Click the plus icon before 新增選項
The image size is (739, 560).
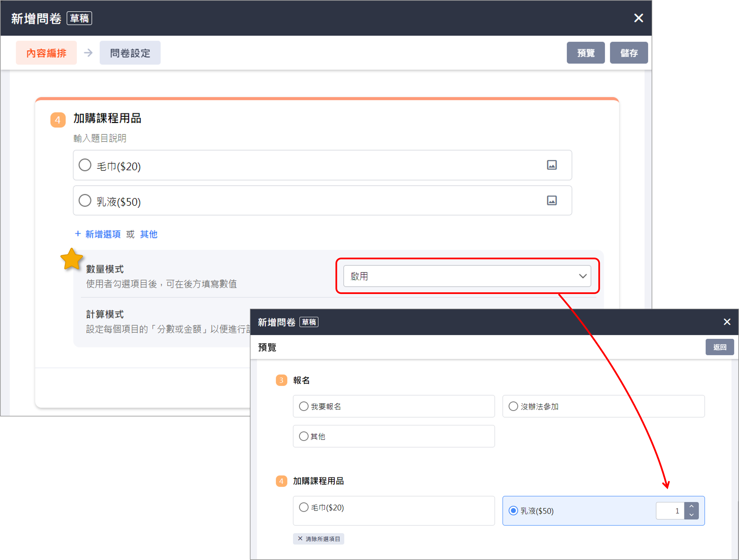click(x=78, y=234)
